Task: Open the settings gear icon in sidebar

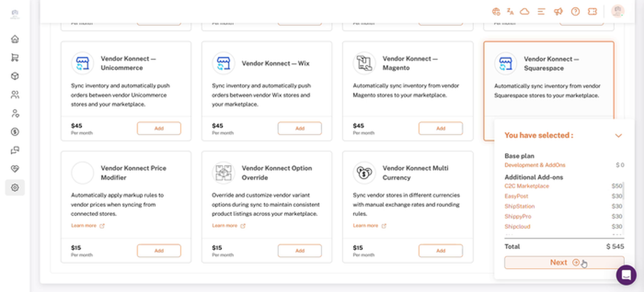Action: tap(15, 188)
